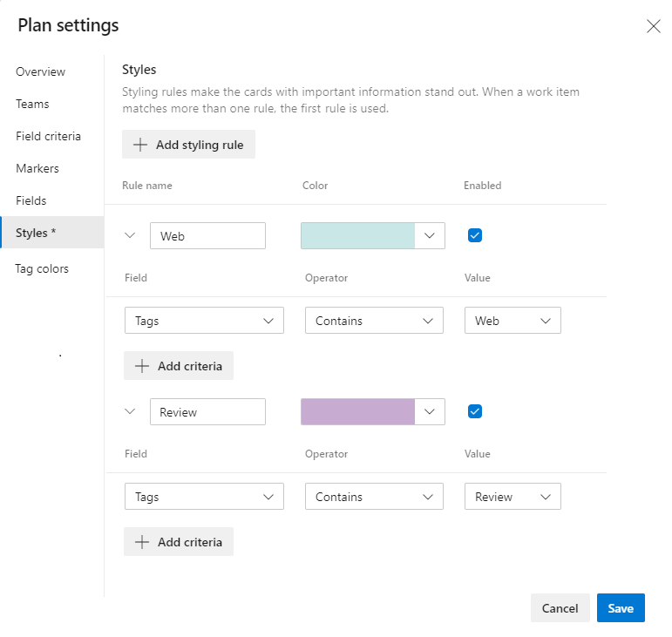Save the plan settings
This screenshot has width=672, height=637.
click(621, 608)
